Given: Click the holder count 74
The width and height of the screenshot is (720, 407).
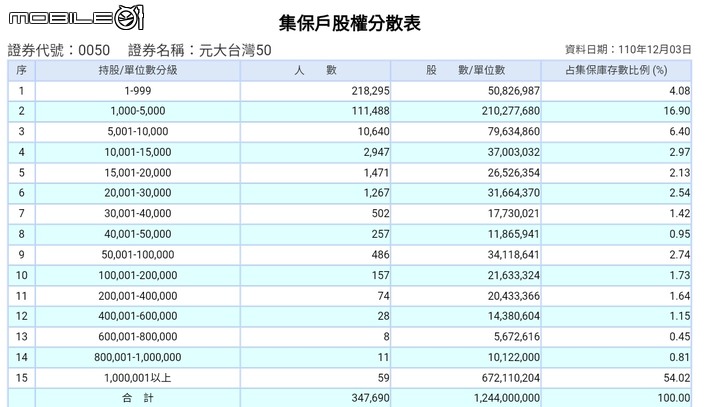Looking at the screenshot, I should point(384,296).
